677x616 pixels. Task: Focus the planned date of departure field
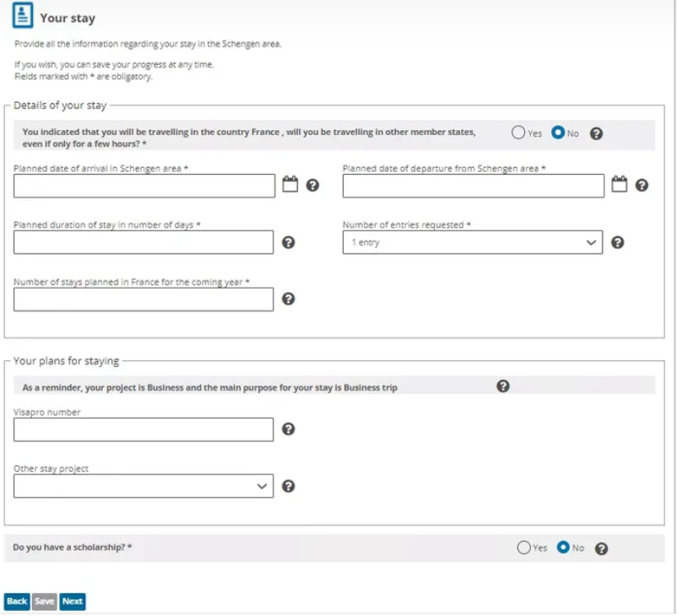[474, 186]
